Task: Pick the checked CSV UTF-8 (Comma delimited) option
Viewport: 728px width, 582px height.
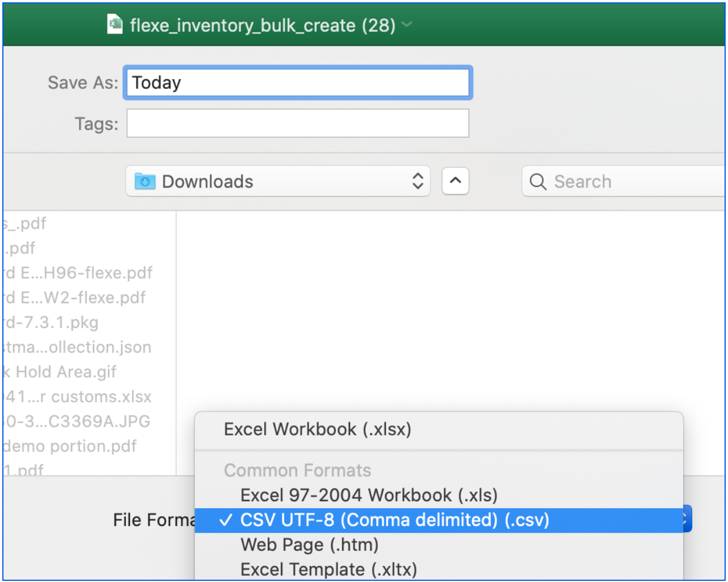Action: coord(394,520)
